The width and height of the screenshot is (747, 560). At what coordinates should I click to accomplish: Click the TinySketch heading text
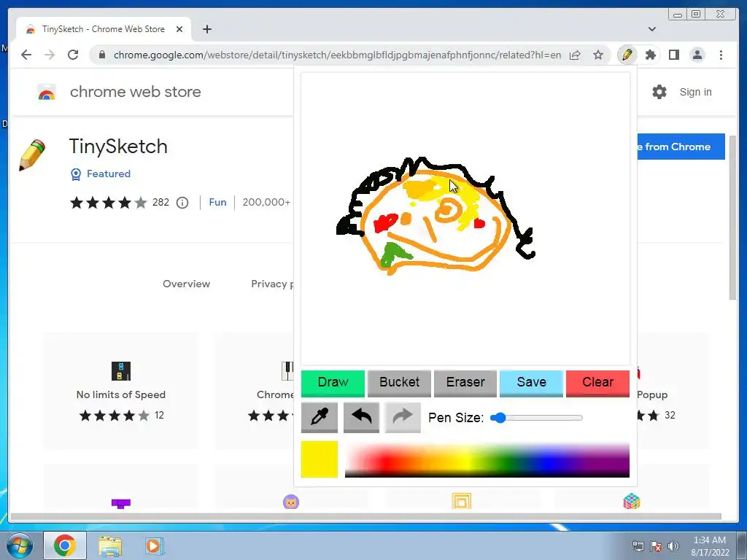(118, 146)
